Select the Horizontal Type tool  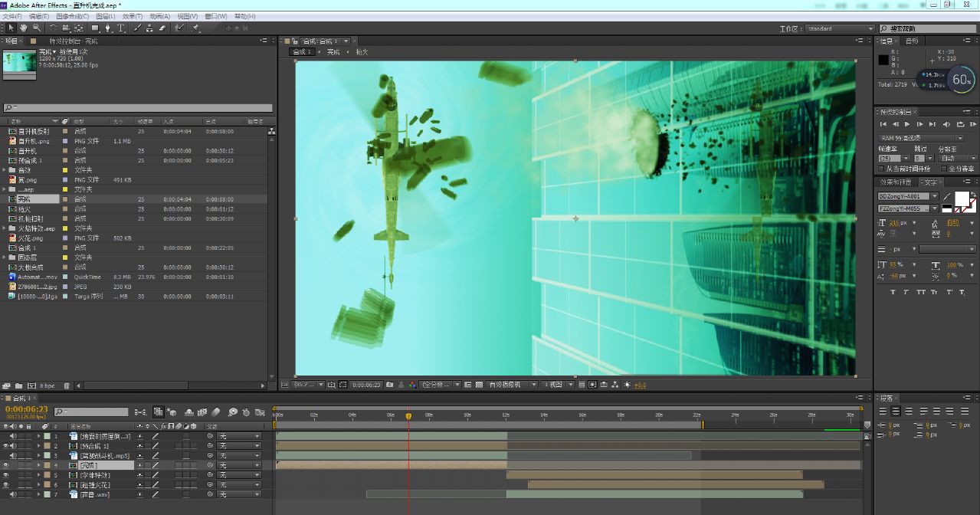click(121, 28)
